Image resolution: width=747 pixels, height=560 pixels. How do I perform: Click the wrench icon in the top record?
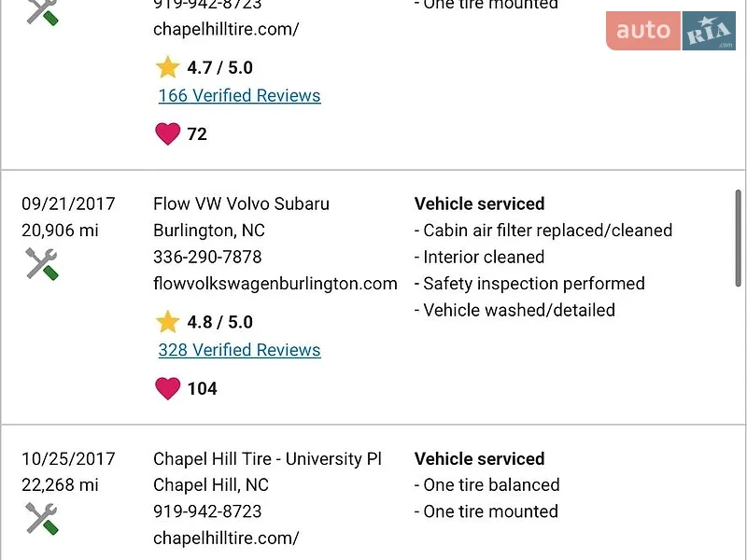(42, 12)
